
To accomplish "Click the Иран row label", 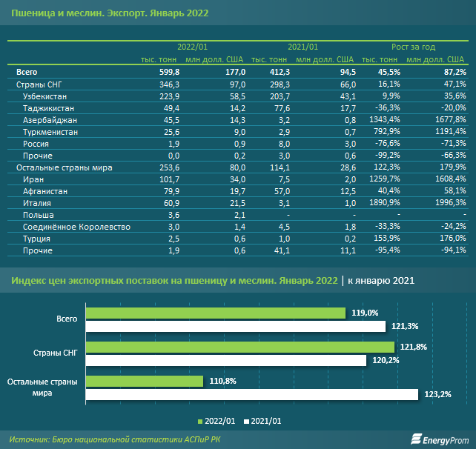I will (33, 179).
